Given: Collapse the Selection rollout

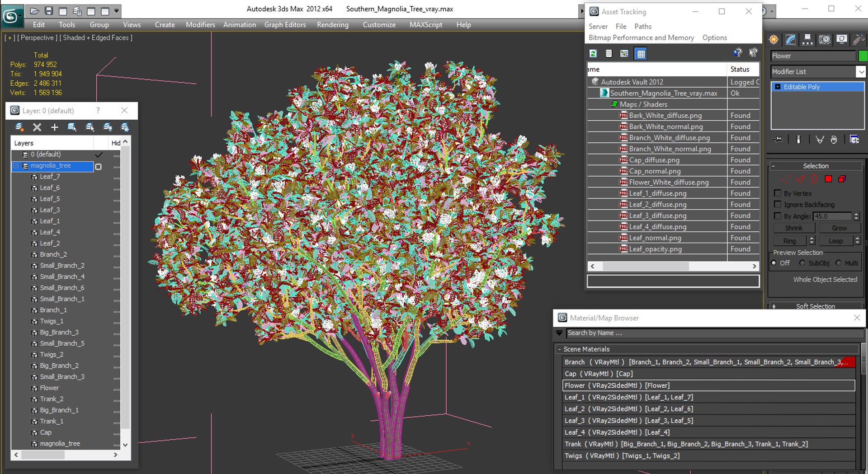Looking at the screenshot, I should click(816, 166).
